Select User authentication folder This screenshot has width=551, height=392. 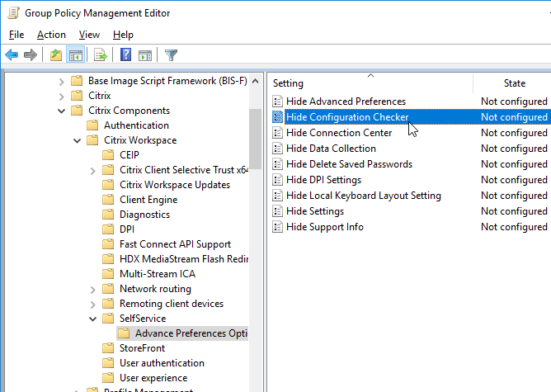pyautogui.click(x=162, y=363)
